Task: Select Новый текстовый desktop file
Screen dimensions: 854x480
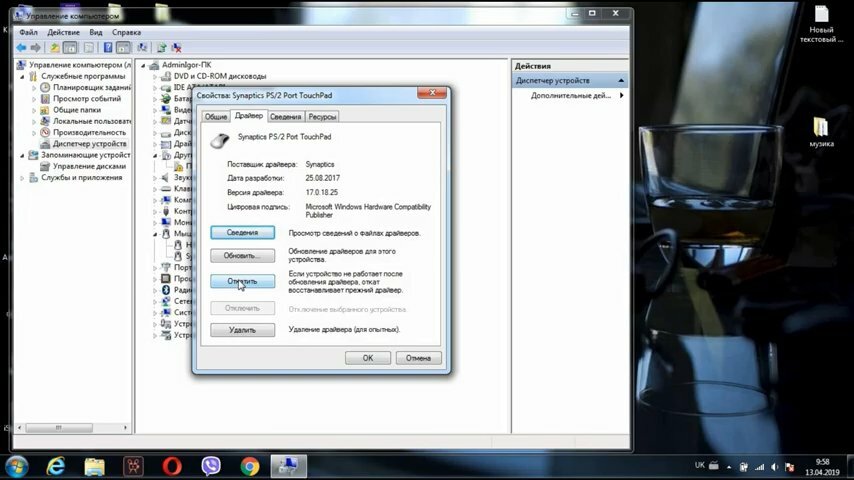Action: coord(821,25)
